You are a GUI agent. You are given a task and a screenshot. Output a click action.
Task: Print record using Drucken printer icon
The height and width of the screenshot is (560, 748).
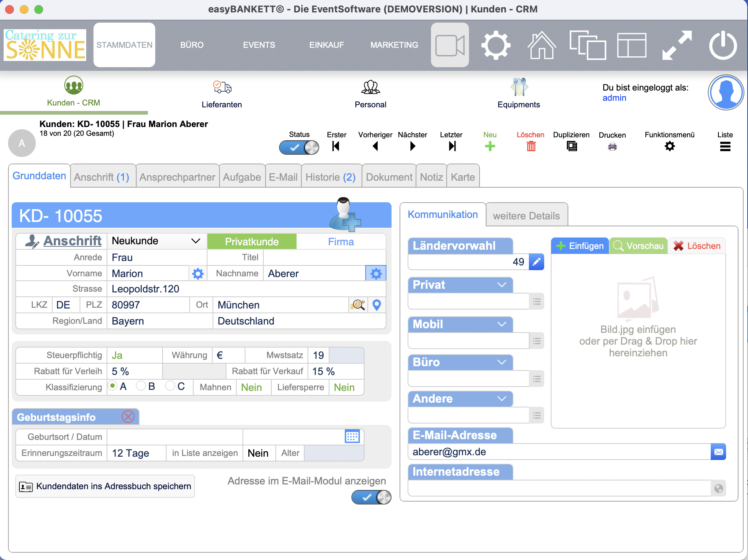point(612,147)
